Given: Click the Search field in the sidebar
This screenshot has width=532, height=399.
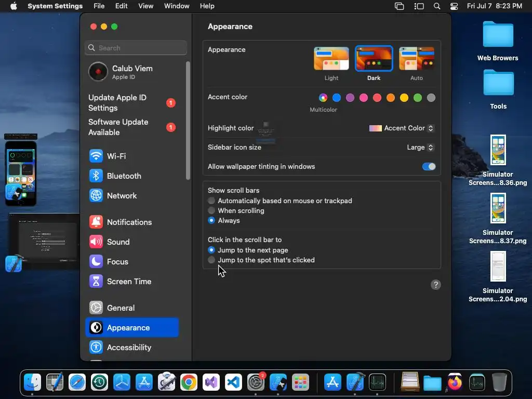Looking at the screenshot, I should click(x=136, y=48).
